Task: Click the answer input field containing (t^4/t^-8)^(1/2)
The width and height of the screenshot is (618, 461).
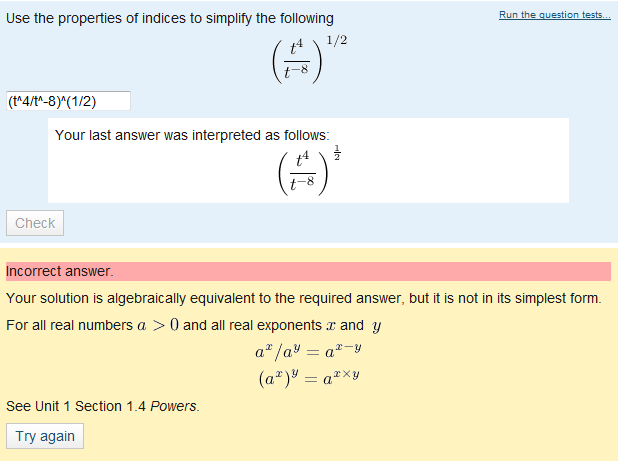Action: coord(68,101)
